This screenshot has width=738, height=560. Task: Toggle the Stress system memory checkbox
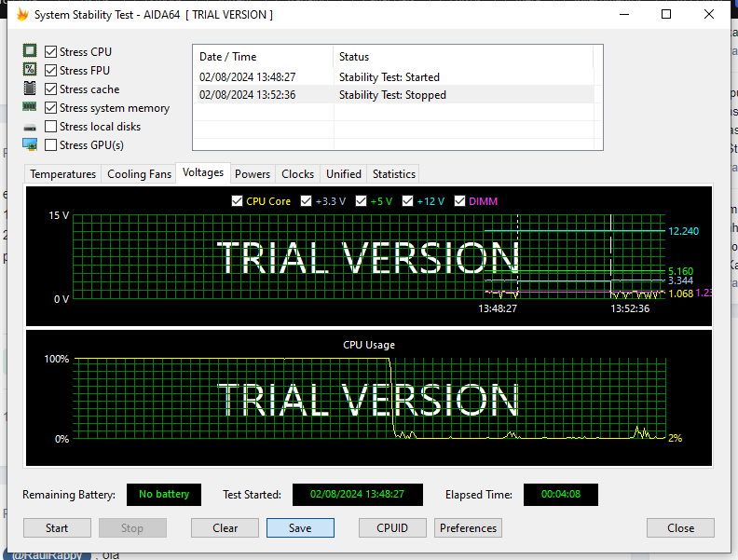pyautogui.click(x=50, y=108)
